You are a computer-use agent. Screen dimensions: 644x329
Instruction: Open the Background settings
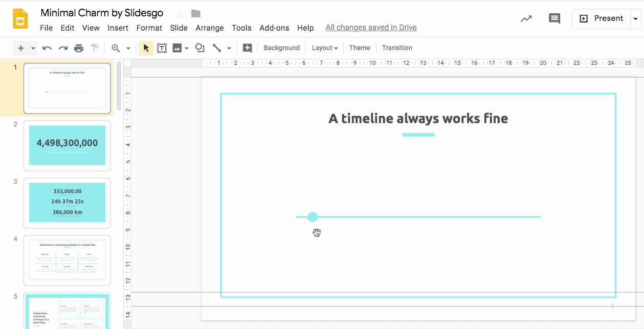282,48
